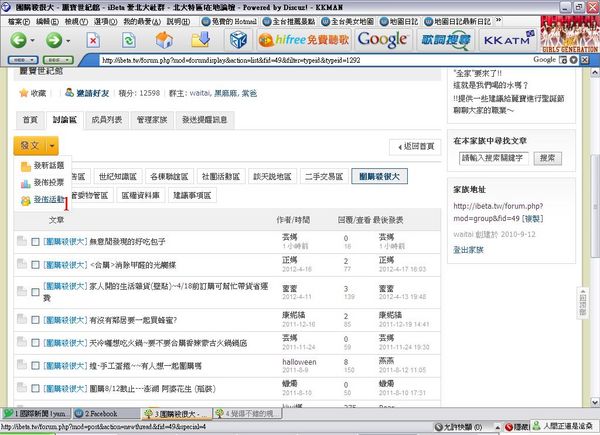This screenshot has width=600, height=435.
Task: Click the 發佈活動 menu entry
Action: (x=42, y=200)
